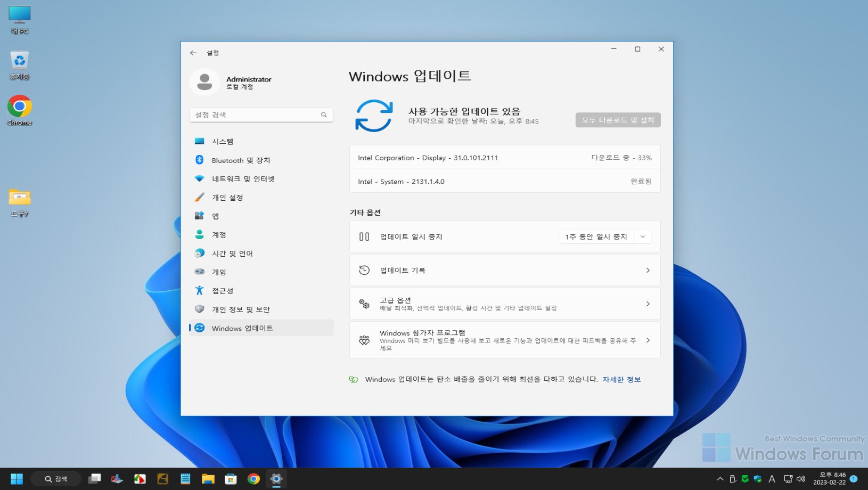Click the 1주 동안 일시 중지 button

[x=596, y=236]
